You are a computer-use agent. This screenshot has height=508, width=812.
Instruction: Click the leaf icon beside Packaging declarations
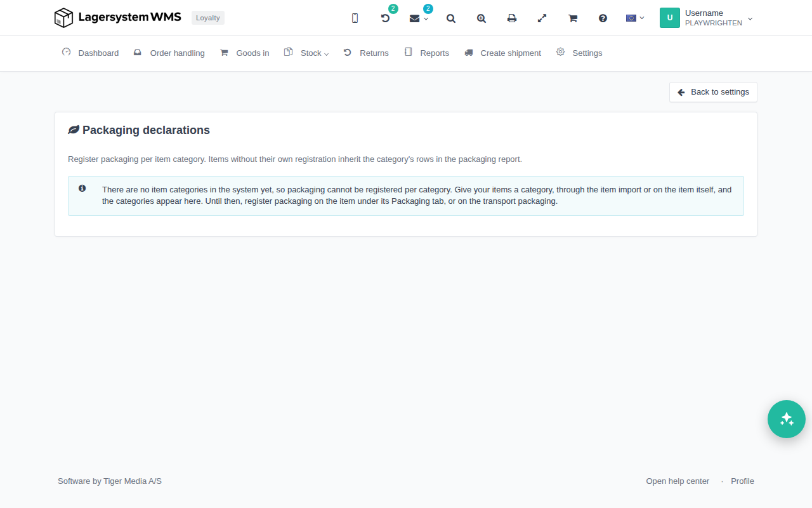point(74,130)
